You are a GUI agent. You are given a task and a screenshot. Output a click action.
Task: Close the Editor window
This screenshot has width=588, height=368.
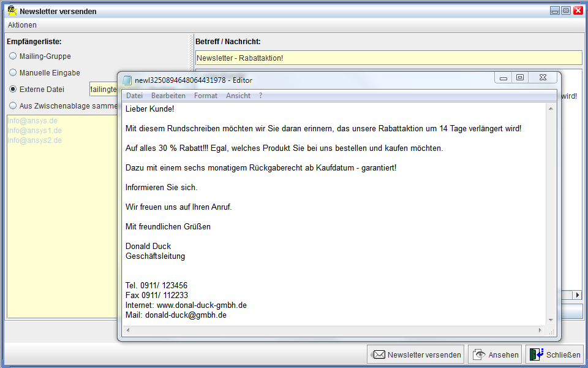coord(542,78)
